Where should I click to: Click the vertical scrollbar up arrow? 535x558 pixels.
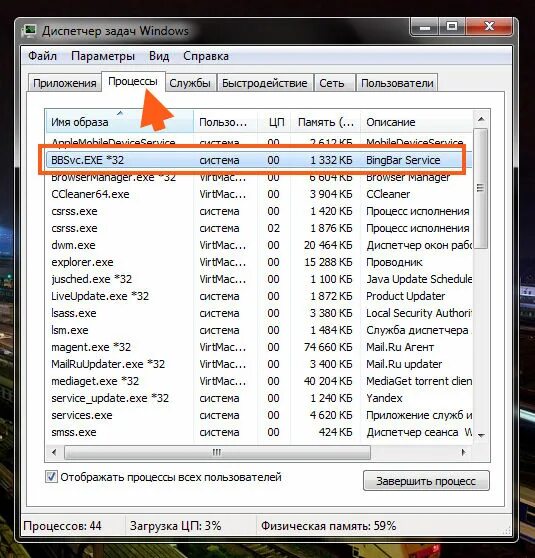(481, 119)
